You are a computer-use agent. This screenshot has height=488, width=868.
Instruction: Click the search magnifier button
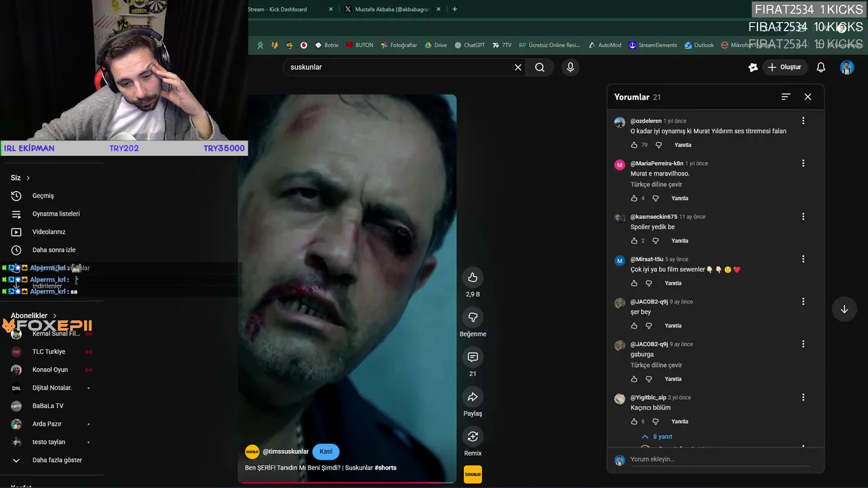[540, 67]
